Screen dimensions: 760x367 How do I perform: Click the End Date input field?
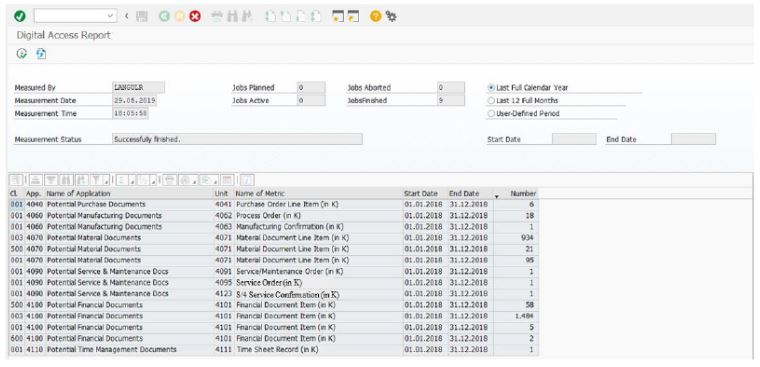point(693,139)
